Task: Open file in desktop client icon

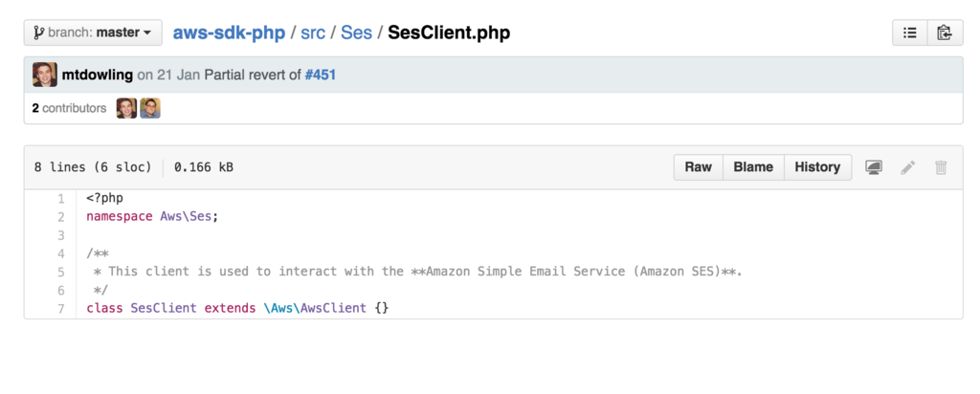Action: 874,167
